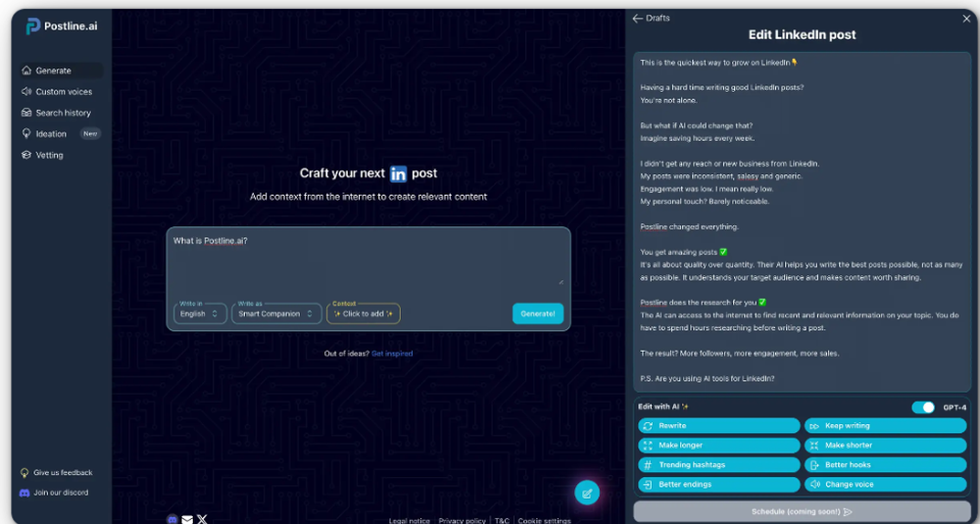This screenshot has height=524, width=980.
Task: Click the Ideation lightbulb icon
Action: (x=26, y=133)
